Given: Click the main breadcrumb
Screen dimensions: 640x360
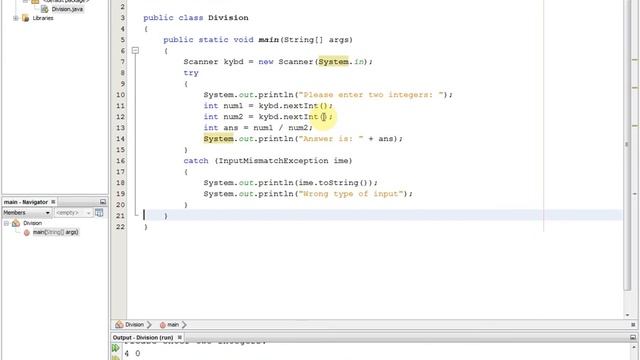Looking at the screenshot, I should 173,324.
